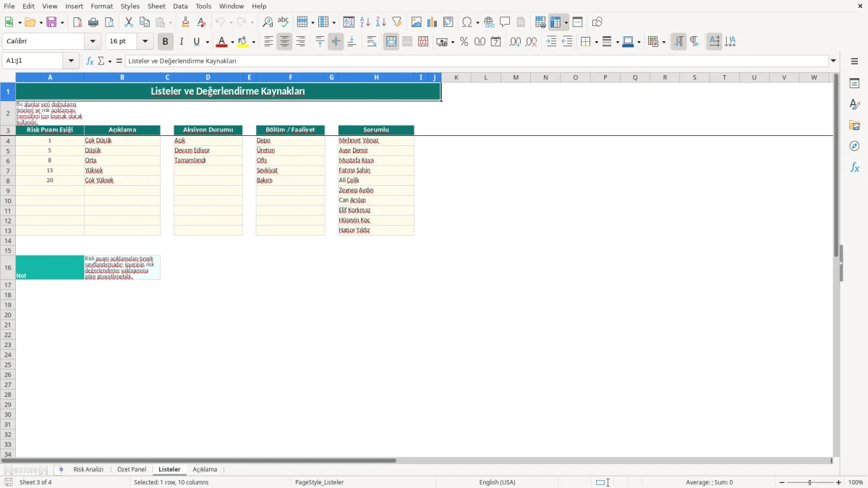Image resolution: width=868 pixels, height=488 pixels.
Task: Select column K header
Action: (x=456, y=77)
